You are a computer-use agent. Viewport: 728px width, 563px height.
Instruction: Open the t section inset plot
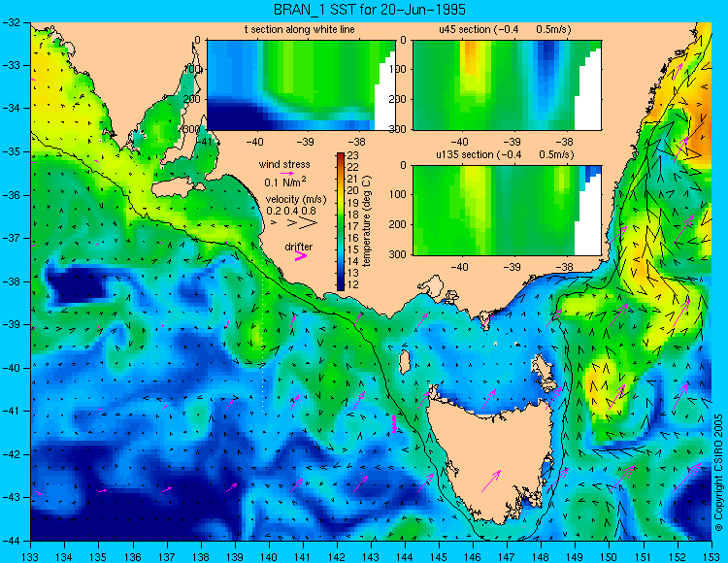301,85
